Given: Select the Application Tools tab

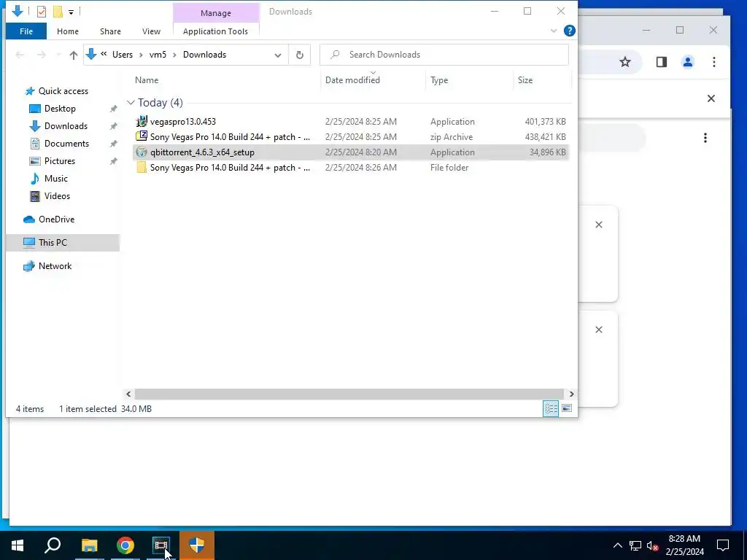Looking at the screenshot, I should coord(215,31).
